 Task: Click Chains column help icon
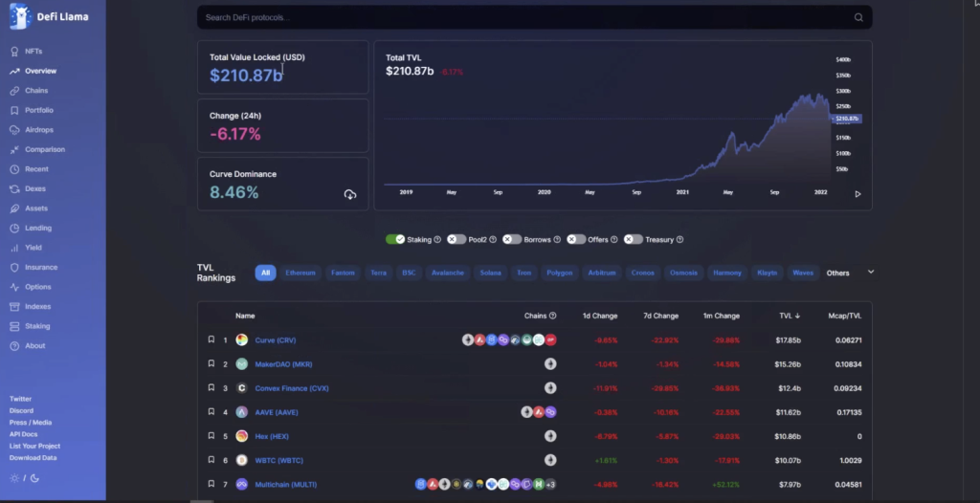tap(552, 316)
